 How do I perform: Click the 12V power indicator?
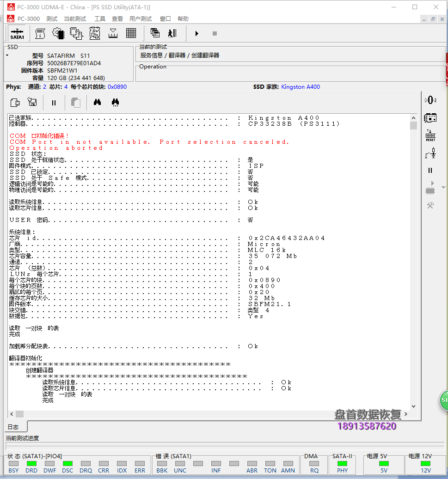(x=426, y=464)
